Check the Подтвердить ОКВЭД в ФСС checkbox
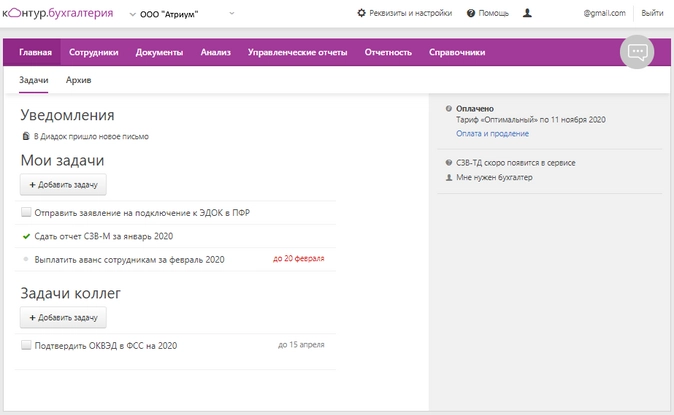The image size is (674, 415). pyautogui.click(x=26, y=345)
